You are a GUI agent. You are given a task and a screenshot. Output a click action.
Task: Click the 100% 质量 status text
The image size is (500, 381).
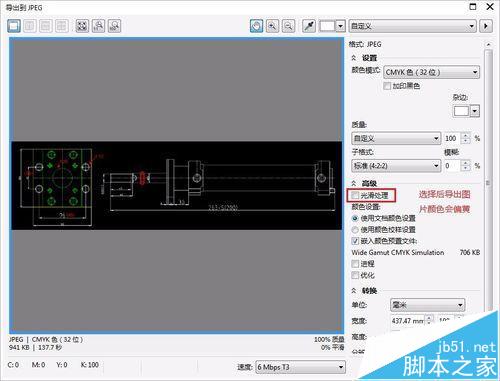[x=329, y=340]
